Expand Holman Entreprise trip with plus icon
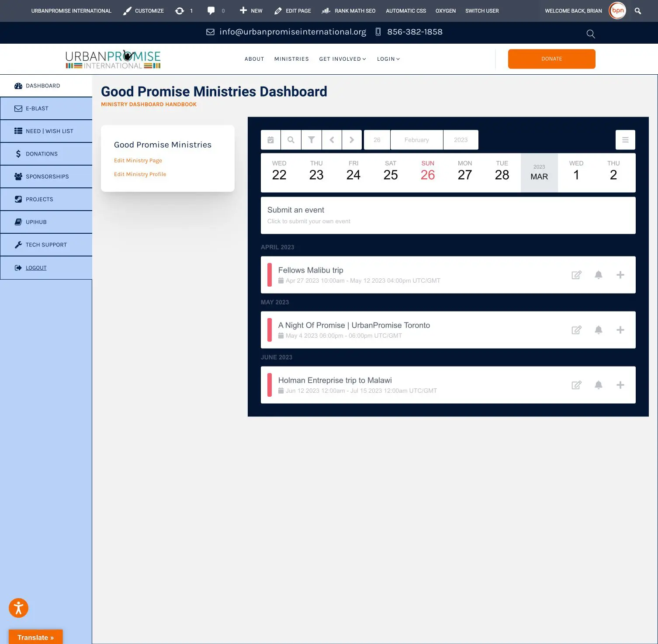 point(620,385)
